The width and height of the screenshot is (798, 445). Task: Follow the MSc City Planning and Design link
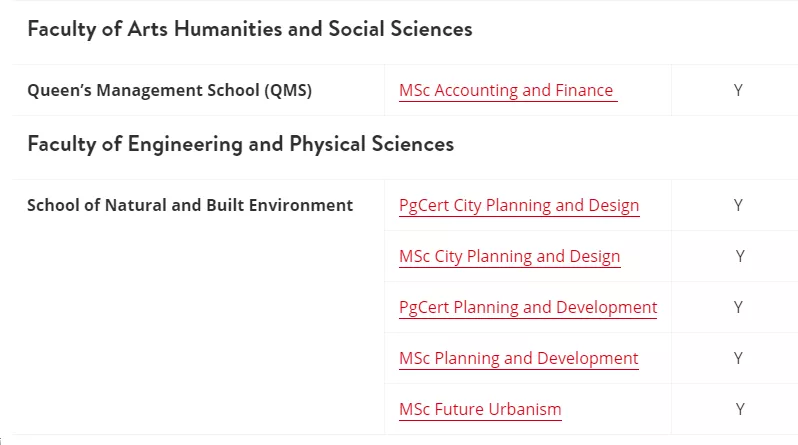[x=509, y=256]
